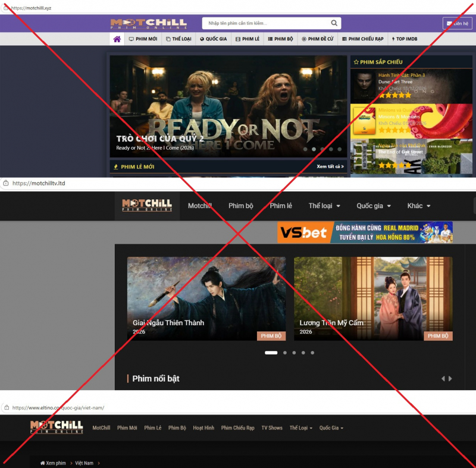Click the lock icon beside eltino URL

(7, 408)
